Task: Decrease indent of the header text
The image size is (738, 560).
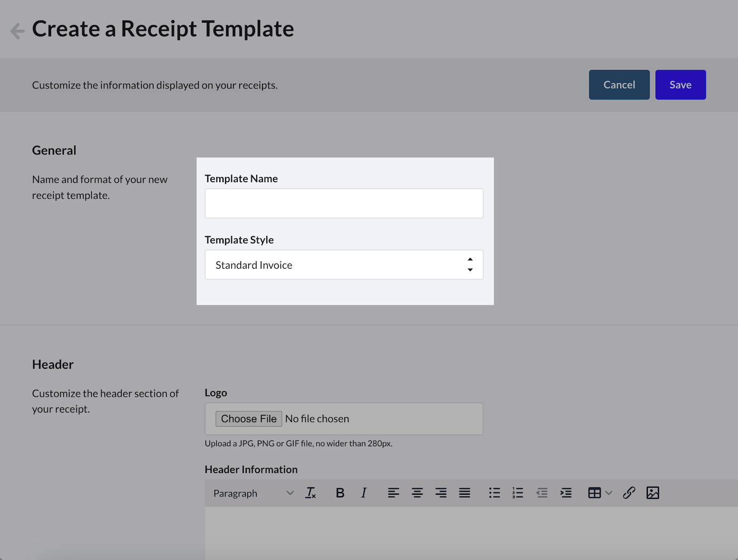Action: click(x=542, y=493)
